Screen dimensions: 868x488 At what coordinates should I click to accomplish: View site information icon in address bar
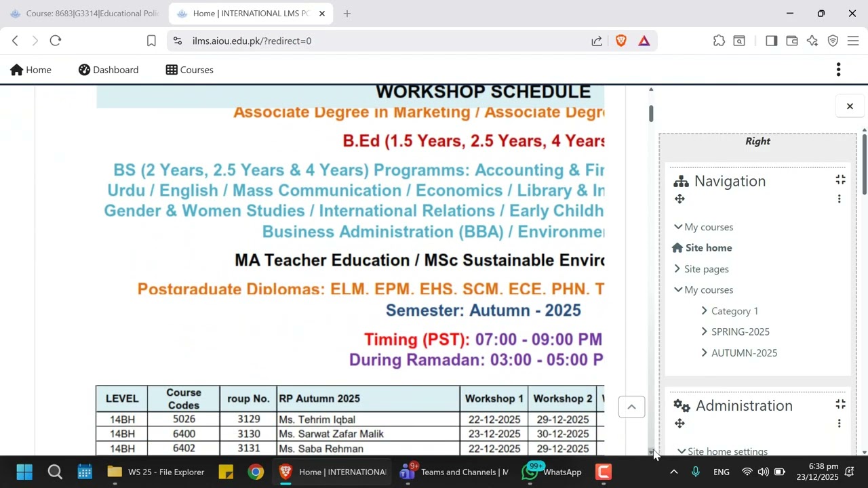178,41
